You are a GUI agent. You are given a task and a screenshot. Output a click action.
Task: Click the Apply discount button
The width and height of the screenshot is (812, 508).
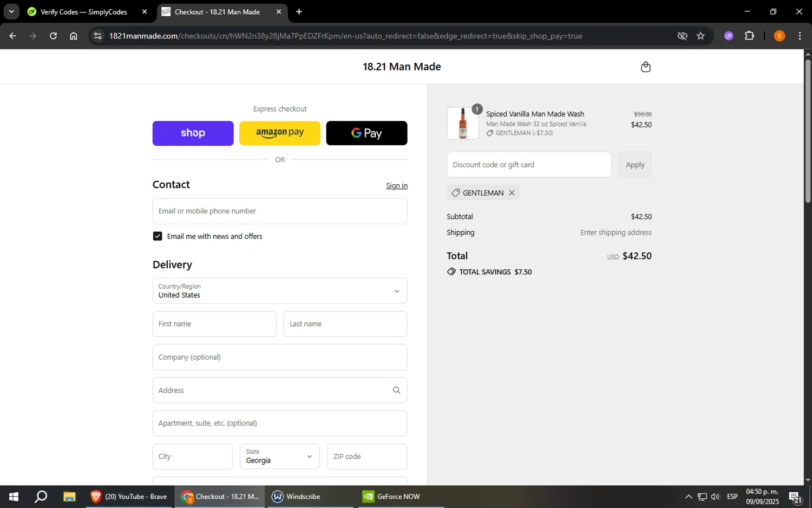point(635,165)
